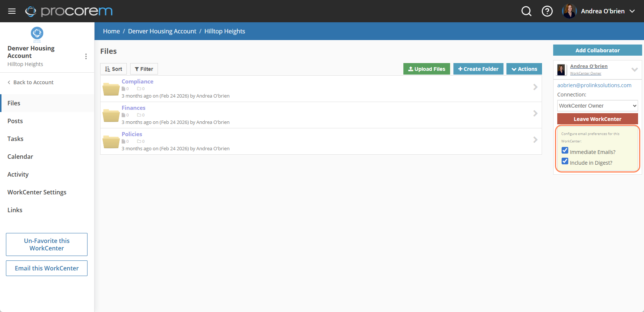The image size is (644, 312).
Task: Open the Connection WorkCenter Owner dropdown
Action: click(598, 106)
